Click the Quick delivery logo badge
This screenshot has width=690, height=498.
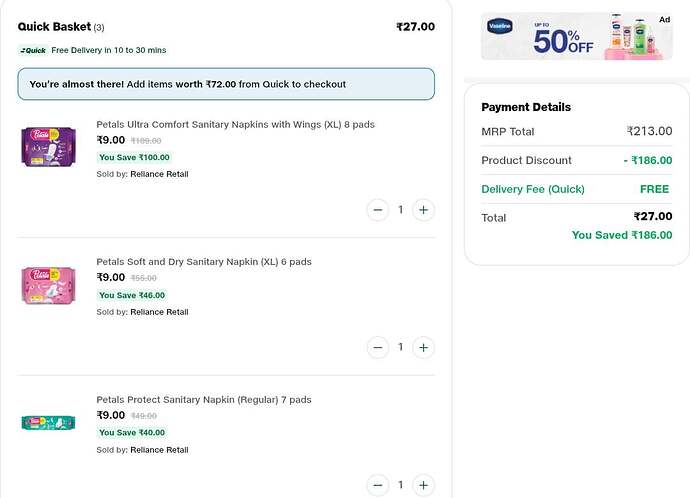coord(33,50)
